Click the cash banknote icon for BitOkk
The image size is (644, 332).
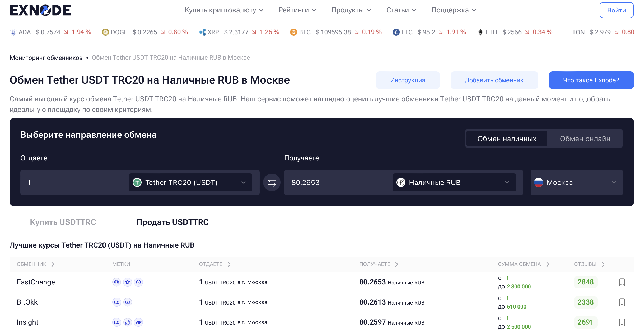(x=128, y=302)
